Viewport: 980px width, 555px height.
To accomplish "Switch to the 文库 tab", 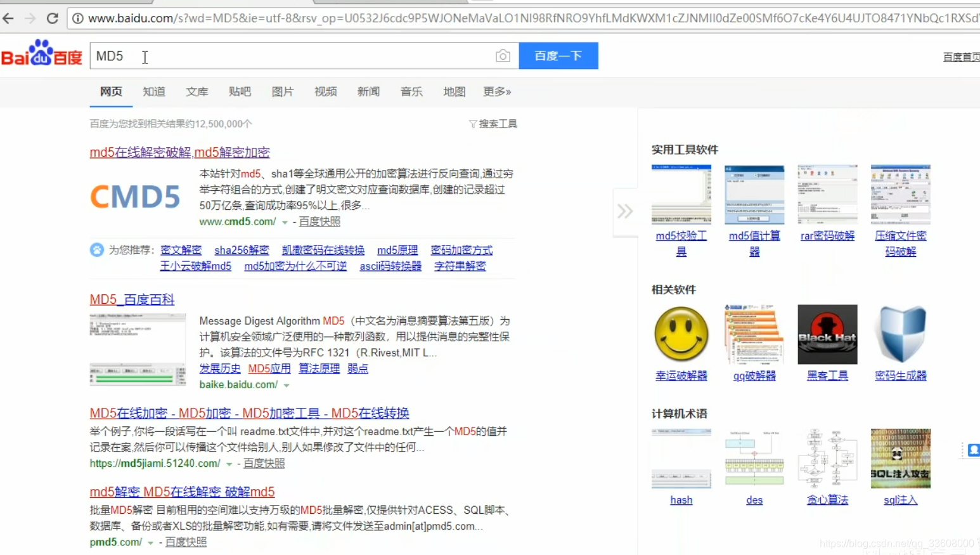I will pos(197,92).
